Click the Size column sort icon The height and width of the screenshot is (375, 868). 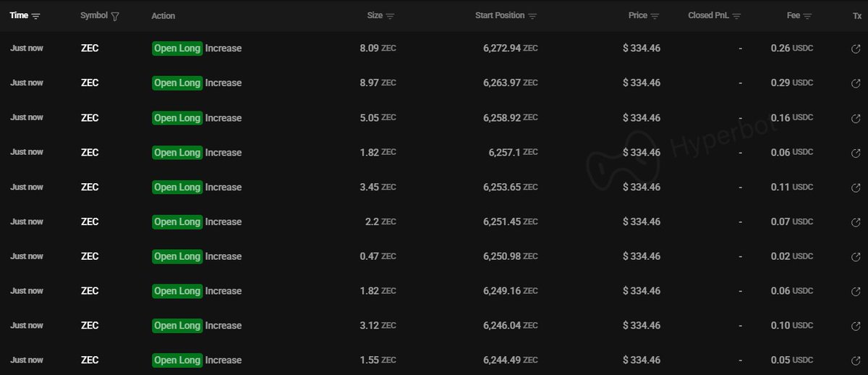tap(391, 16)
